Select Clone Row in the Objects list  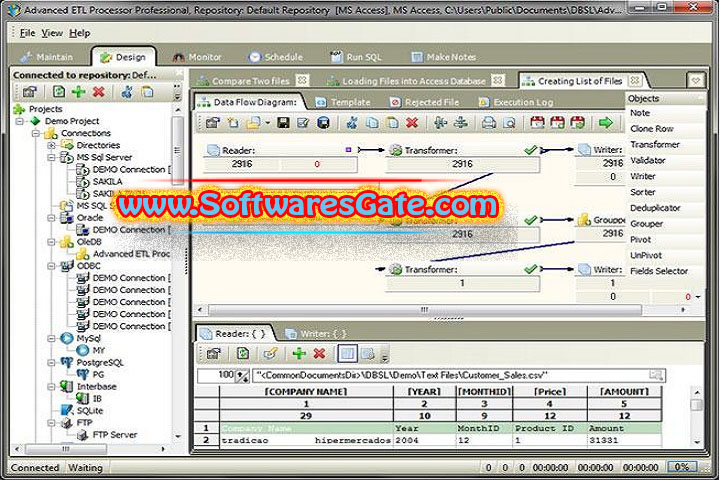coord(652,129)
